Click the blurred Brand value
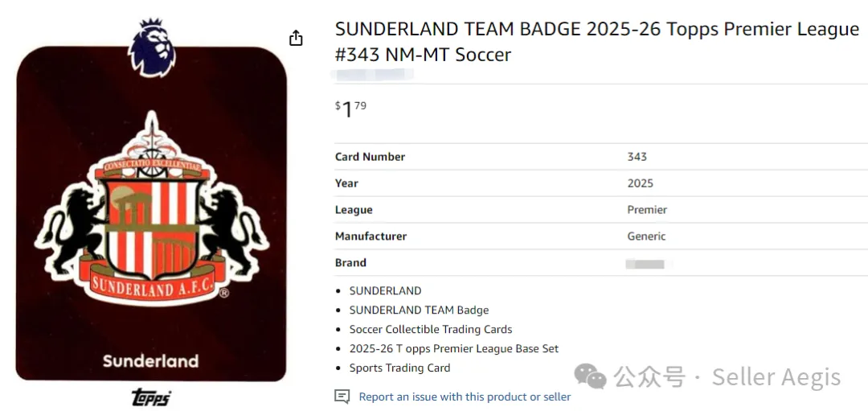868x411 pixels. click(x=645, y=263)
